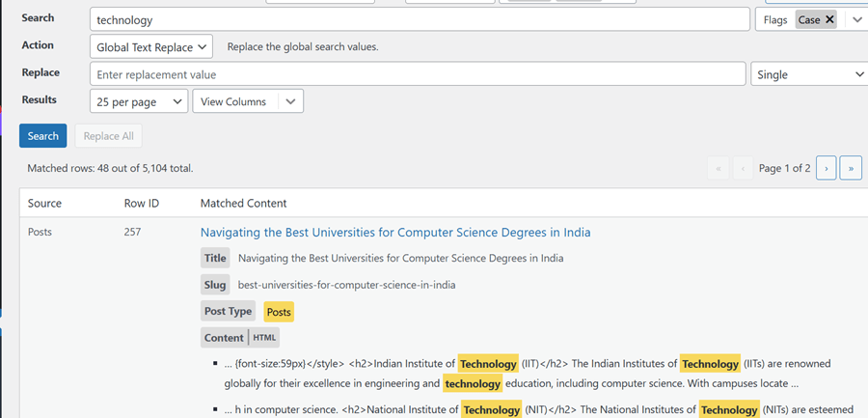Open the Navigating the Best Universities post link
The height and width of the screenshot is (418, 868).
coord(395,233)
